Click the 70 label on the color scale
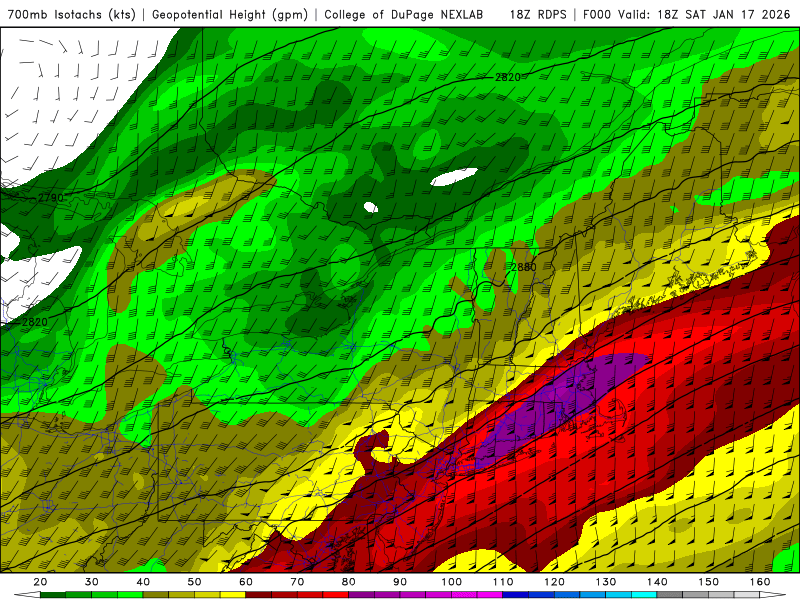This screenshot has width=800, height=600. coord(297,582)
